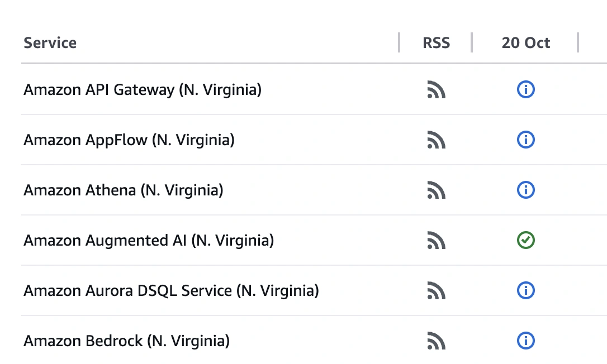View API Gateway status info icon
The width and height of the screenshot is (607, 364).
pyautogui.click(x=525, y=89)
